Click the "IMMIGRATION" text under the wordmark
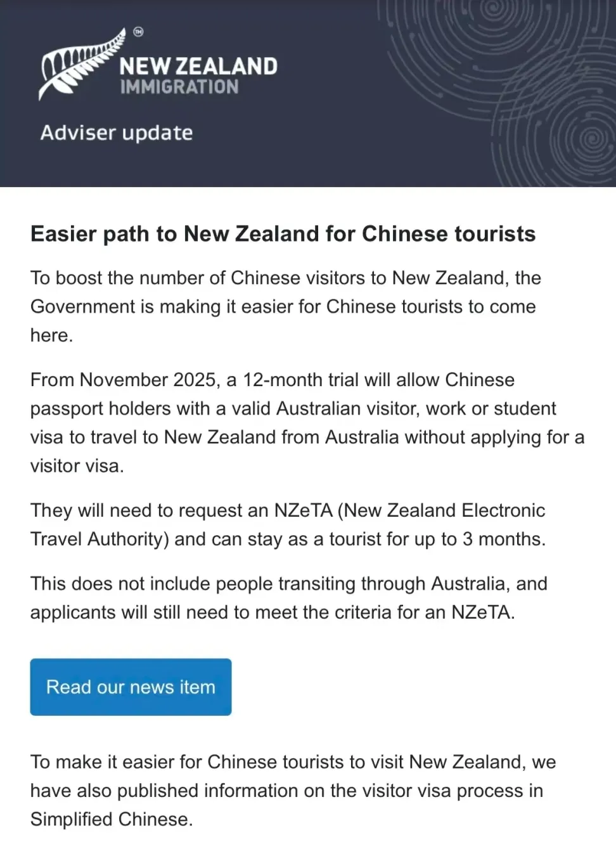Viewport: 616px width, 847px height. click(179, 87)
